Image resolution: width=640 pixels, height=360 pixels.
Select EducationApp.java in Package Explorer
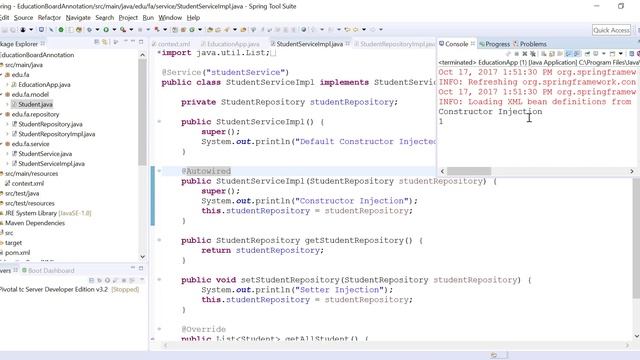click(41, 84)
